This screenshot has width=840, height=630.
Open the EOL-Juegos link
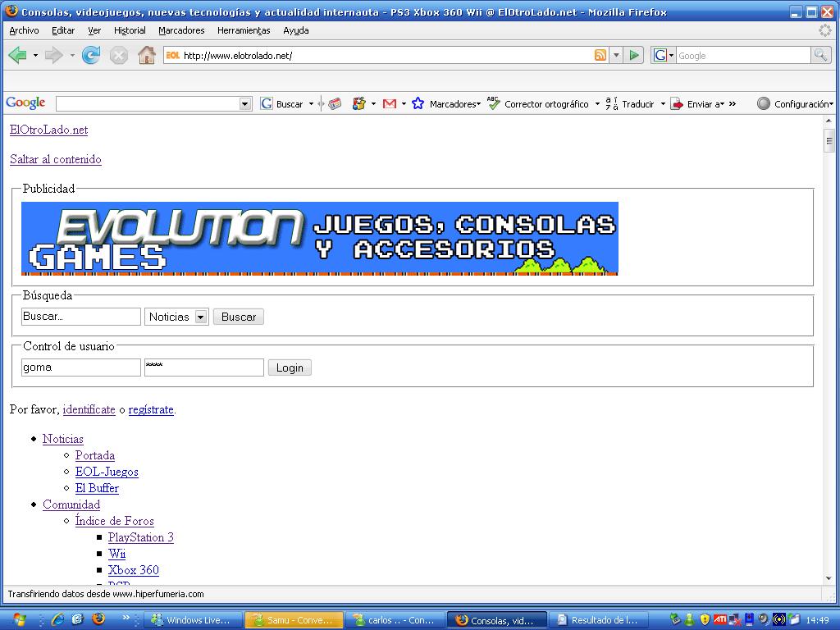[x=107, y=472]
